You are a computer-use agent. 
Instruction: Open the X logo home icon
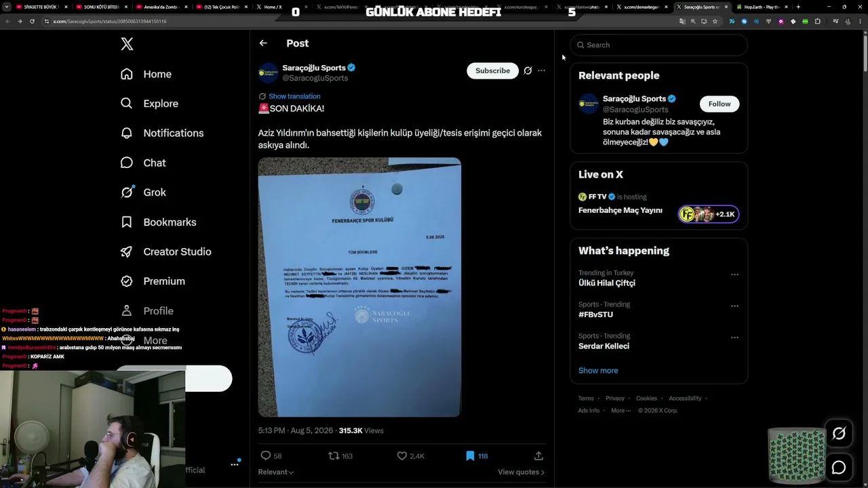coord(127,44)
